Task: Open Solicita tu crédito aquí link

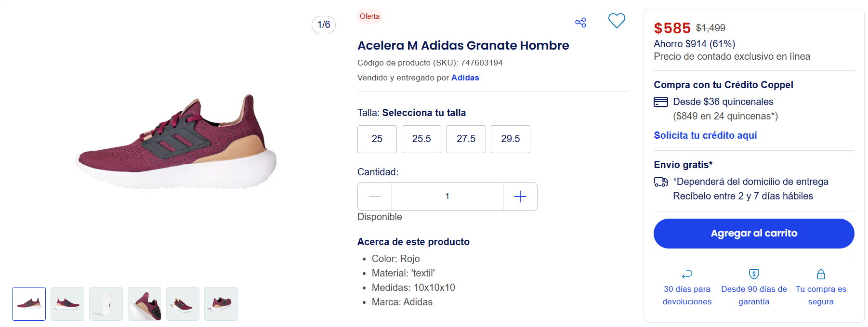Action: pos(705,135)
